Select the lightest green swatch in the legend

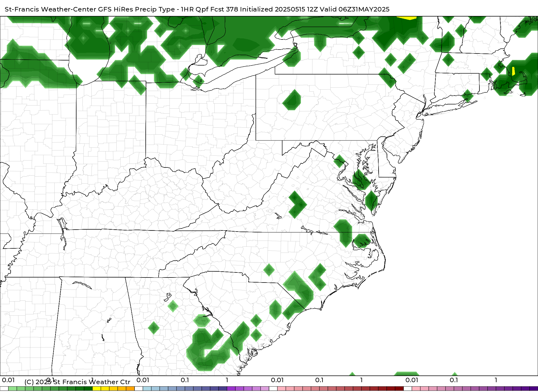point(13,389)
